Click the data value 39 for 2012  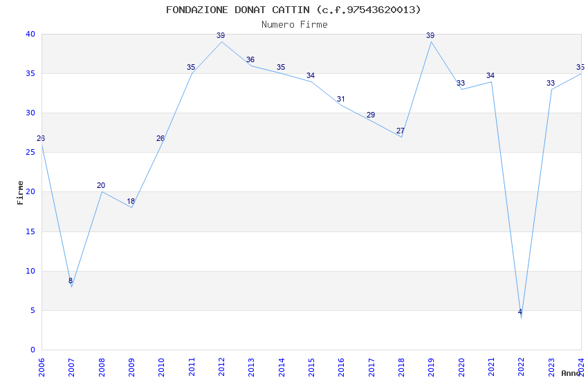221,35
